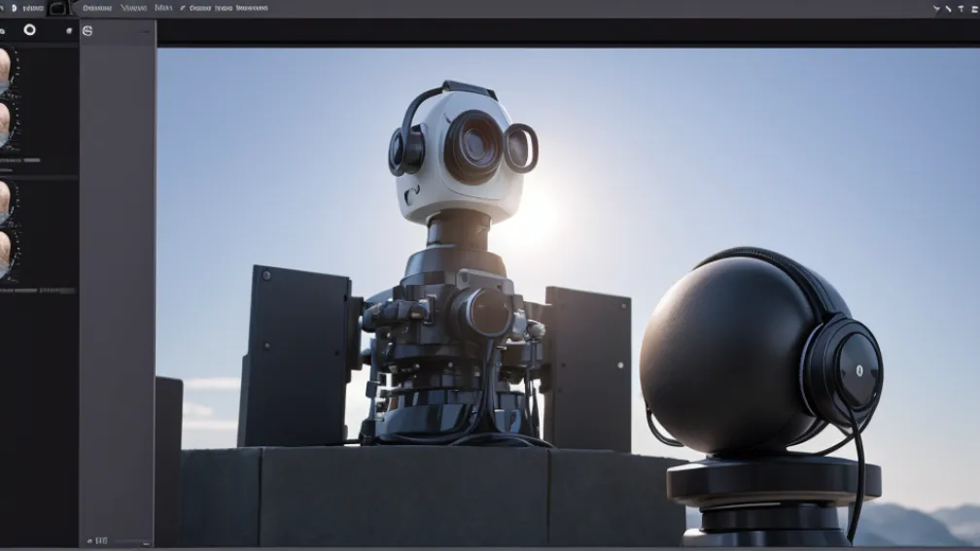Screen dimensions: 980x551
Task: Select the third head thumbnail below the divider
Action: tap(6, 201)
